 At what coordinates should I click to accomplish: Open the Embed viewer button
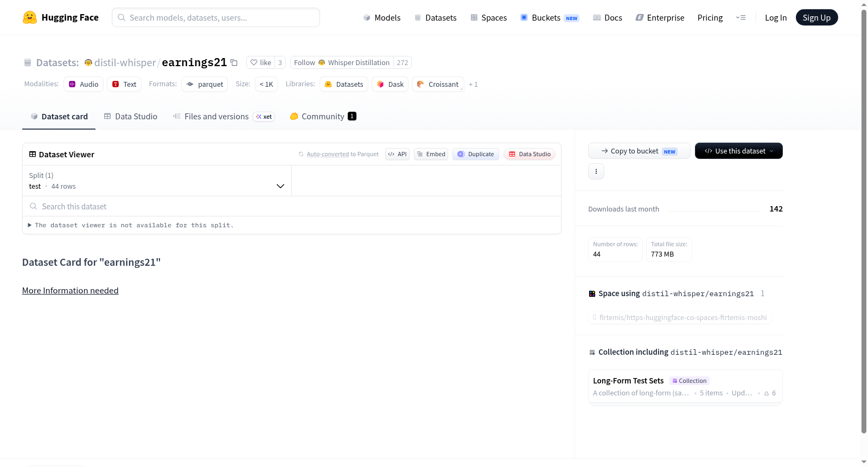click(x=431, y=154)
